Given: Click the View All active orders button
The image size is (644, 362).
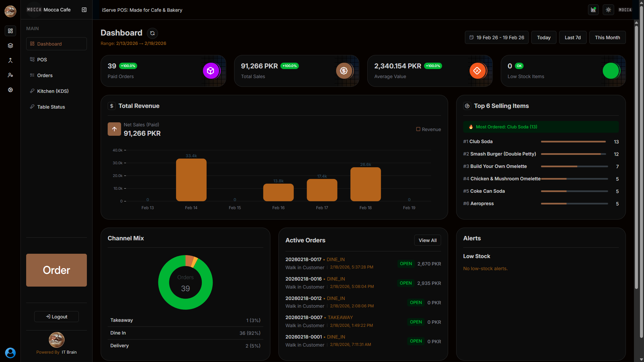Looking at the screenshot, I should (427, 240).
